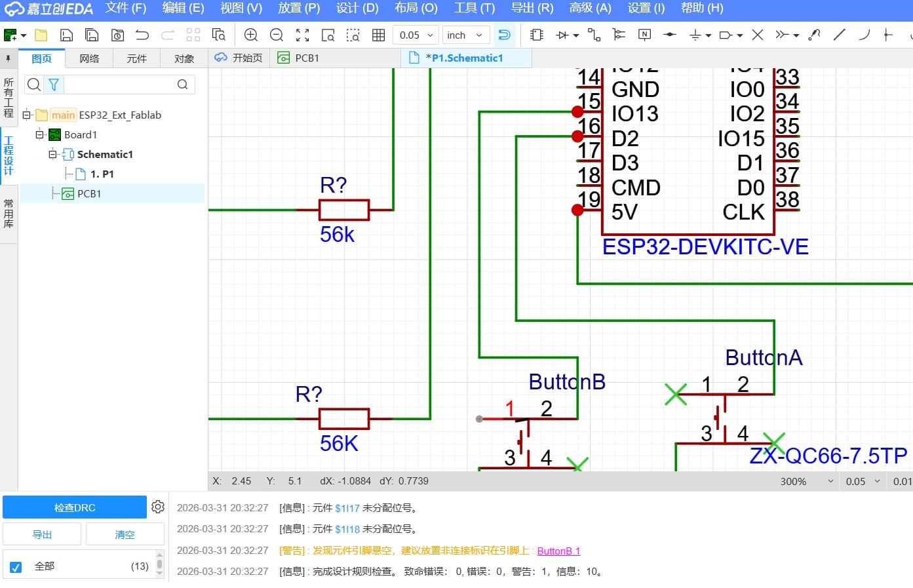Undo the last action
913x588 pixels.
(x=142, y=35)
